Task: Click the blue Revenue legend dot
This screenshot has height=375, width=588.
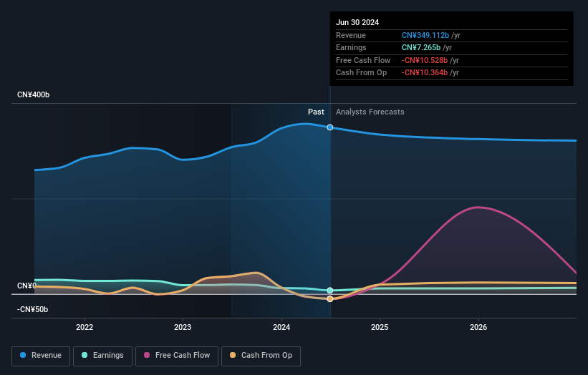Action: [x=23, y=355]
